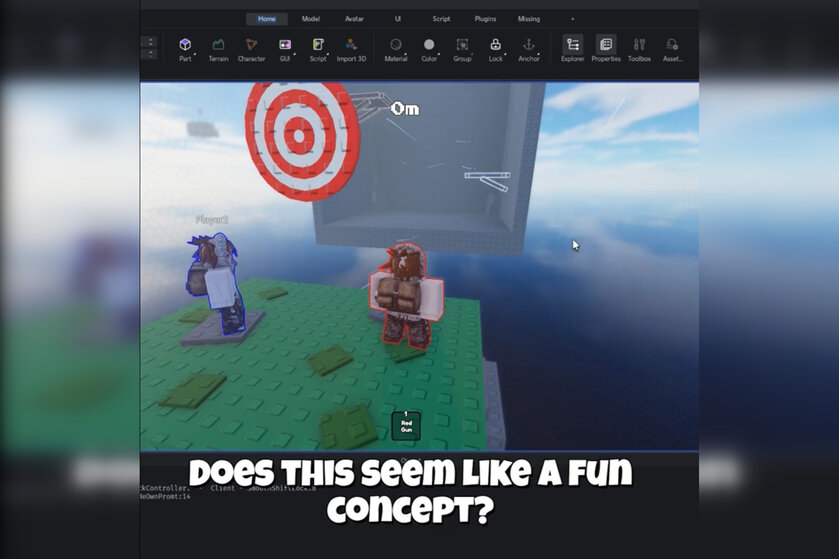839x559 pixels.
Task: Click the red bullseye target
Action: pyautogui.click(x=302, y=137)
